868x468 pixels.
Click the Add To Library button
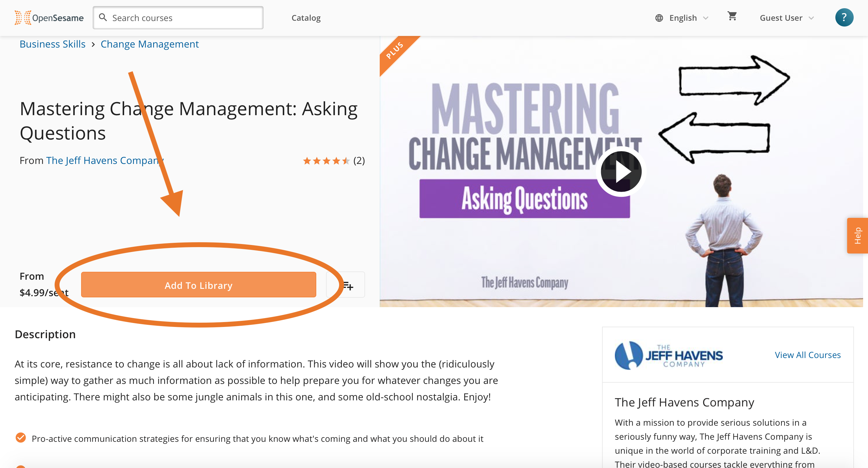click(x=199, y=285)
